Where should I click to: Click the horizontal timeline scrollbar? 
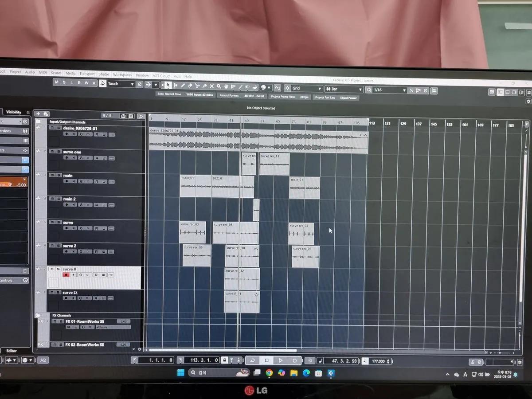coord(222,350)
